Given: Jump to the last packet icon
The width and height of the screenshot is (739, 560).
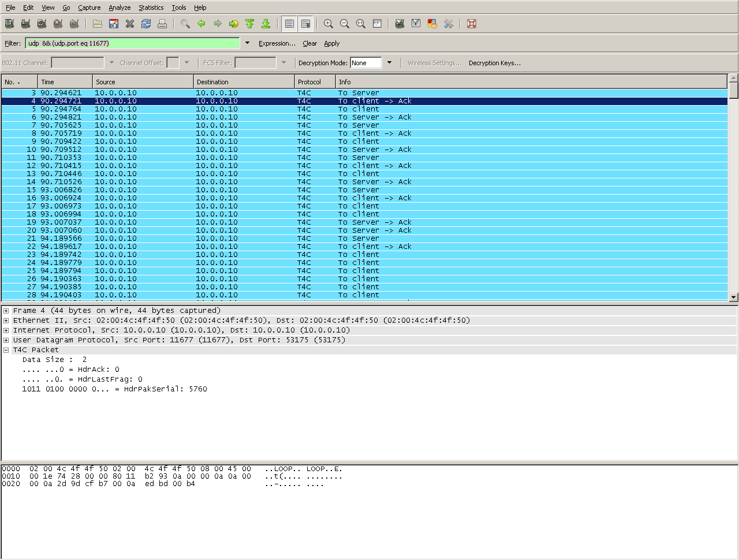Looking at the screenshot, I should click(x=266, y=24).
